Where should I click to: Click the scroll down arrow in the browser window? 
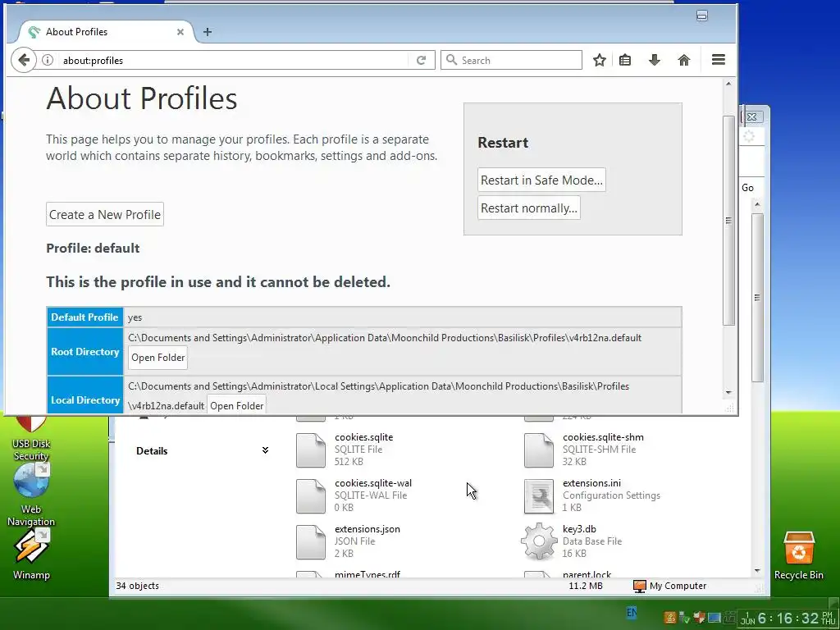click(728, 393)
